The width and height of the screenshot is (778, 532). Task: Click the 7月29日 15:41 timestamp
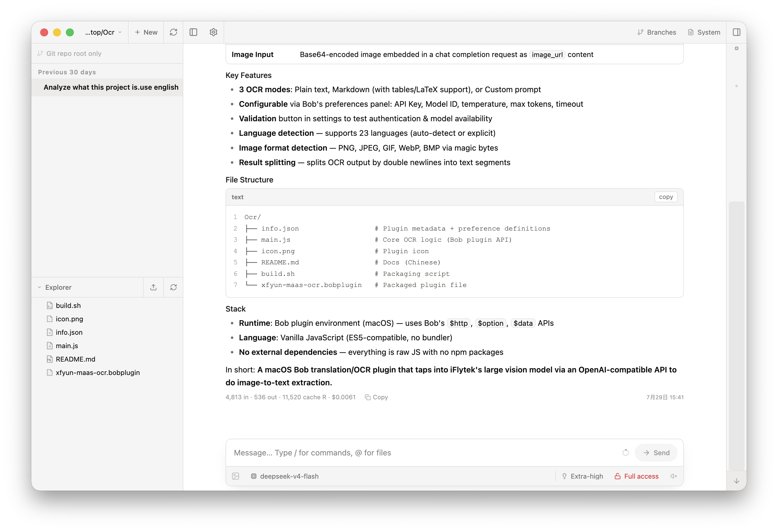click(x=665, y=397)
